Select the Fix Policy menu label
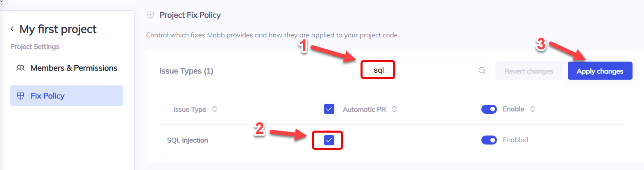644x170 pixels. pos(48,96)
